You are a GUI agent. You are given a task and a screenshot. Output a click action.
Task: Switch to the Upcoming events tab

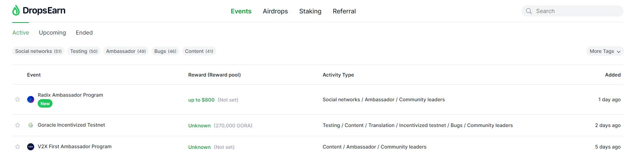(52, 32)
